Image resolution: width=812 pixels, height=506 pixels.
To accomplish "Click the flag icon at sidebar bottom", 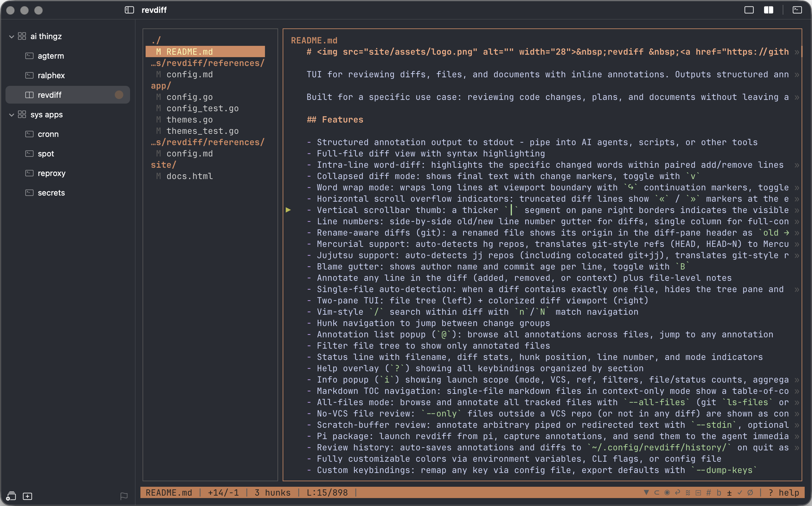I will click(x=124, y=496).
